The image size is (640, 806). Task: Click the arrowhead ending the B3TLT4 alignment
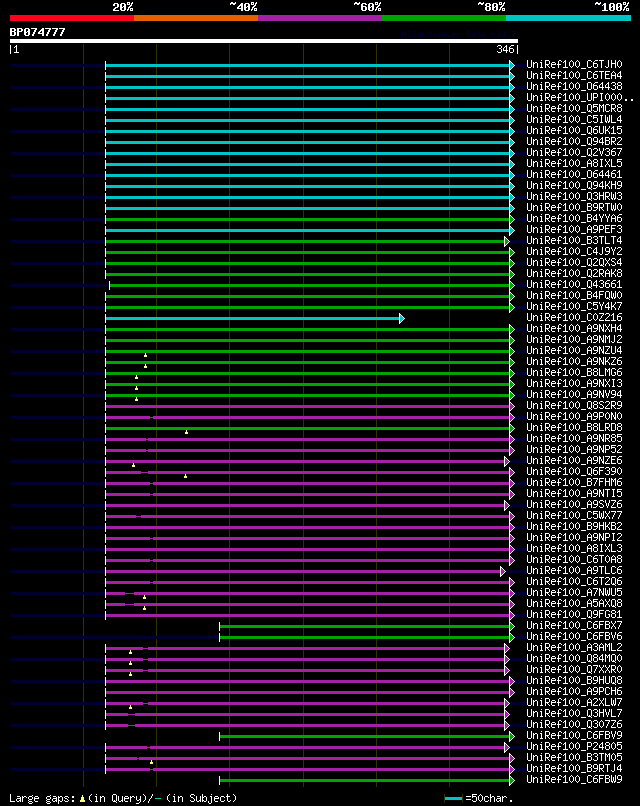[507, 242]
